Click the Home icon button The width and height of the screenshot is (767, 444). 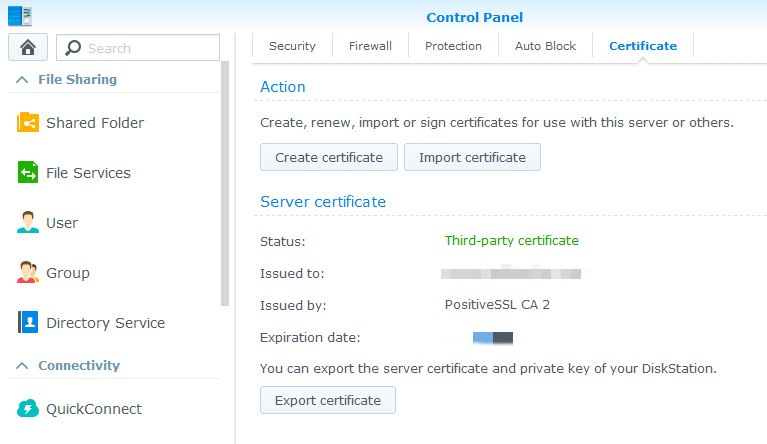(x=28, y=47)
